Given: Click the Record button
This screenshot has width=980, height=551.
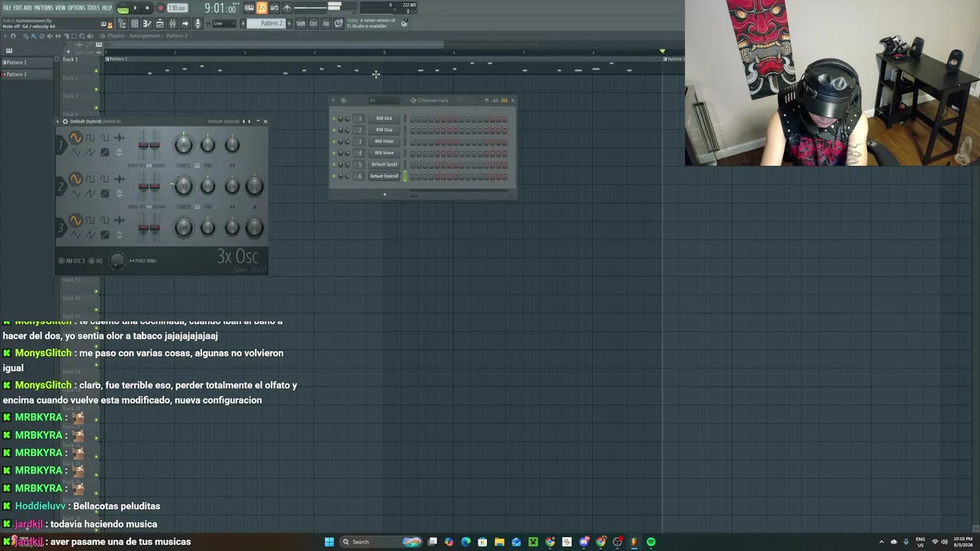Looking at the screenshot, I should click(x=160, y=8).
